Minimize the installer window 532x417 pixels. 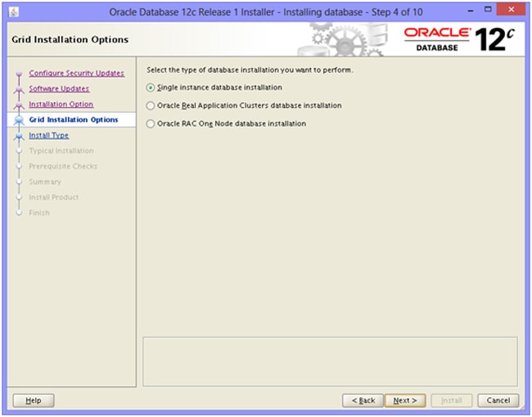[471, 11]
